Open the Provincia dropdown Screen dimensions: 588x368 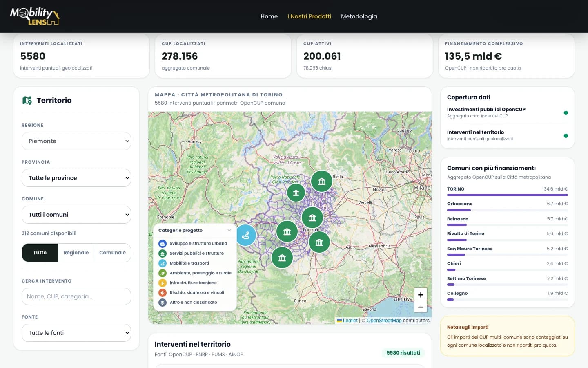coord(76,178)
